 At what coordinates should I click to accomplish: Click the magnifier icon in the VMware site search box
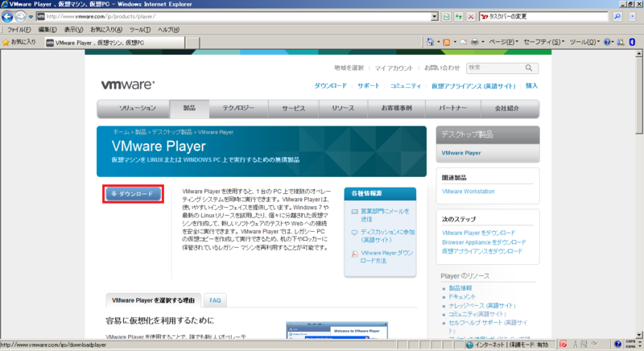click(x=529, y=68)
